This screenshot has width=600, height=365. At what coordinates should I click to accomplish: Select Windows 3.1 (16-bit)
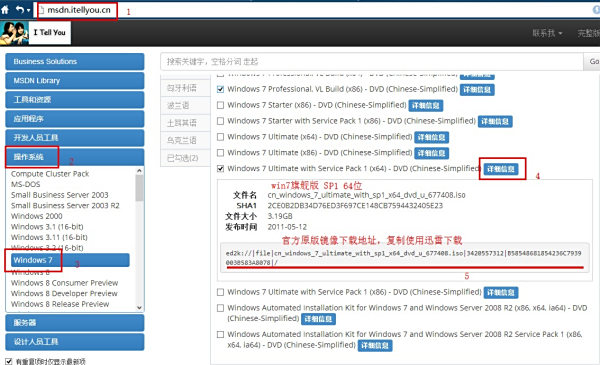(x=47, y=226)
